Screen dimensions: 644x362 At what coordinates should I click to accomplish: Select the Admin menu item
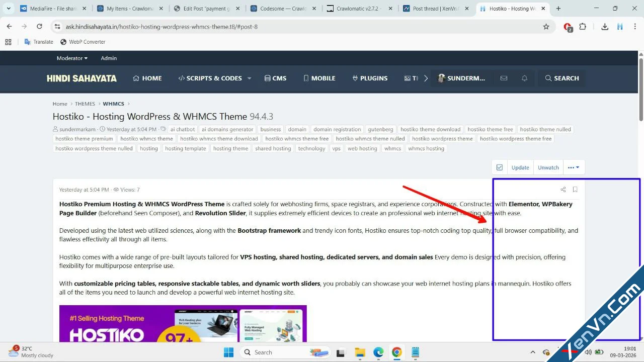point(109,58)
